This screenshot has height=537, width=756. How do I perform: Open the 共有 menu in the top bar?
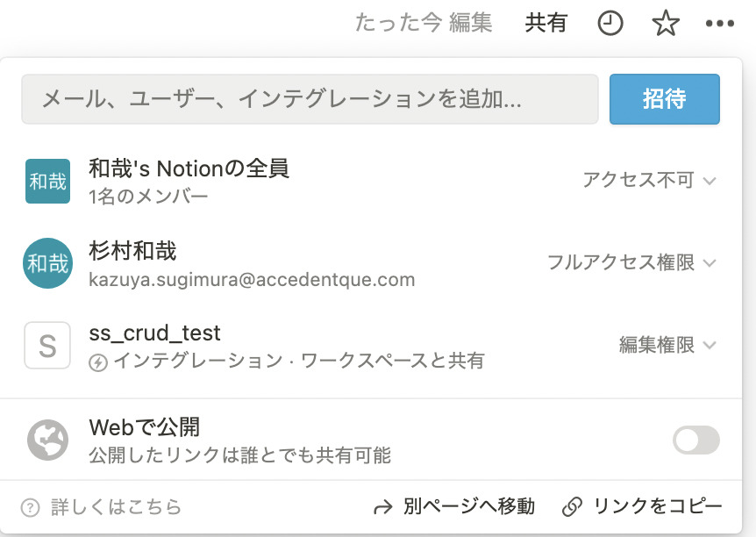(546, 23)
